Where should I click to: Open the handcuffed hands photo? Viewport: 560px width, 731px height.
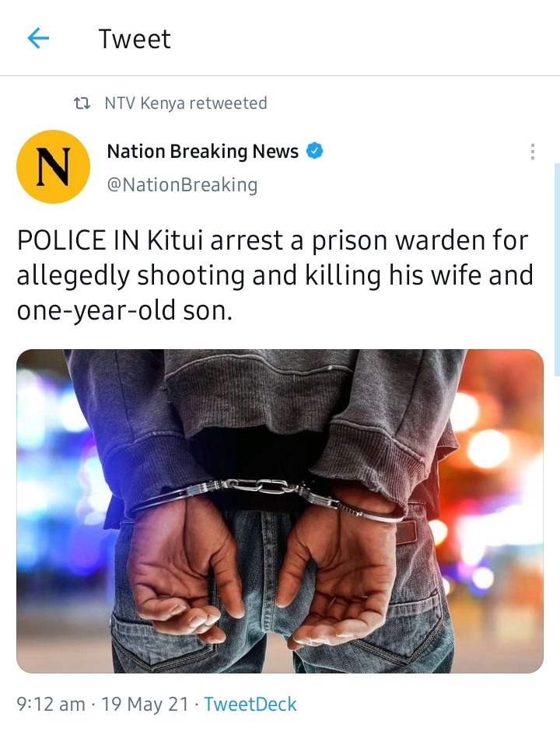280,511
